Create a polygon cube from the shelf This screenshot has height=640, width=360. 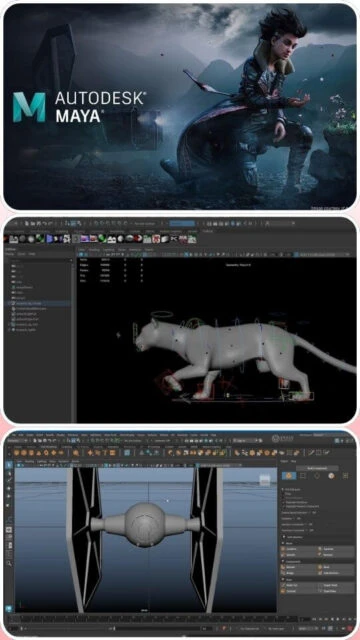pyautogui.click(x=24, y=452)
